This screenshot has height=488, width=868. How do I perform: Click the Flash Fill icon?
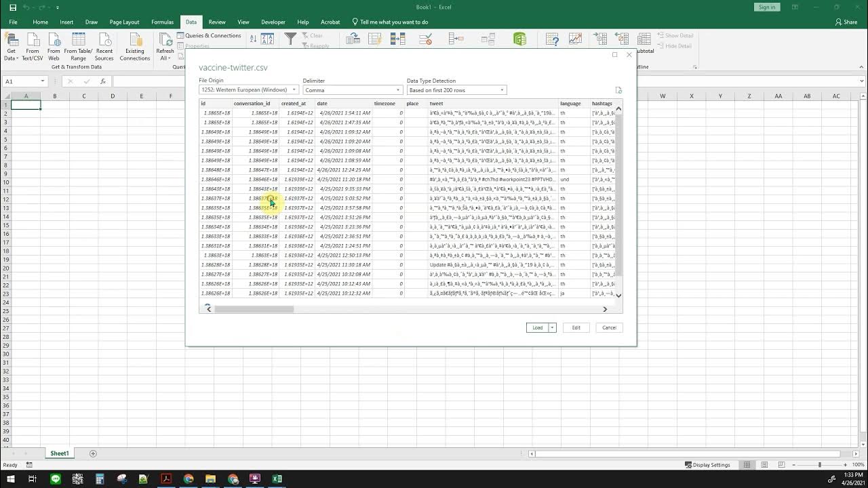[375, 39]
